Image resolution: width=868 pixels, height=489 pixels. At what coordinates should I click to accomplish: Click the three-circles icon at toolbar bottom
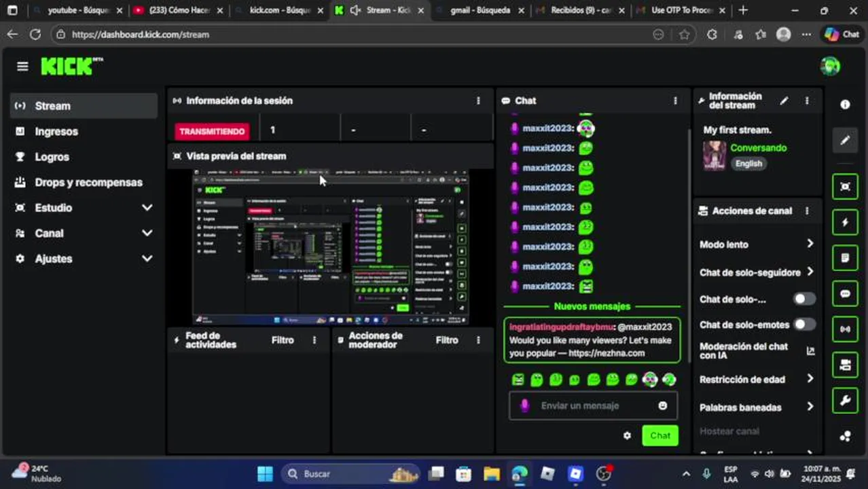click(x=845, y=437)
